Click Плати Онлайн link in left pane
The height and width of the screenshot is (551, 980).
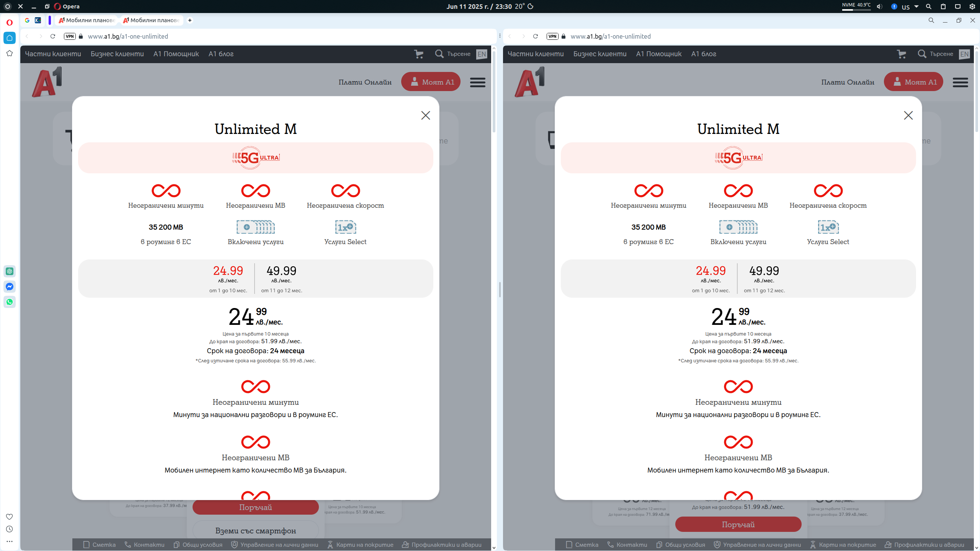[x=365, y=82]
